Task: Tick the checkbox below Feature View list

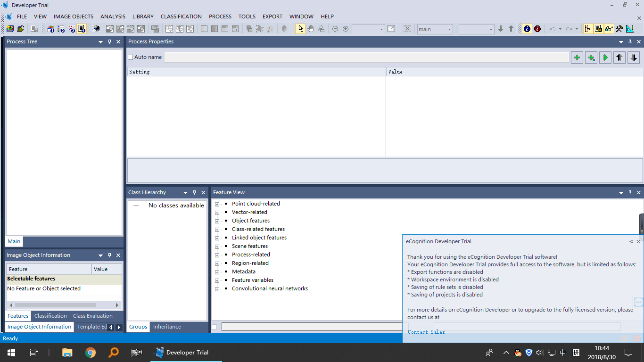Action: 215,327
